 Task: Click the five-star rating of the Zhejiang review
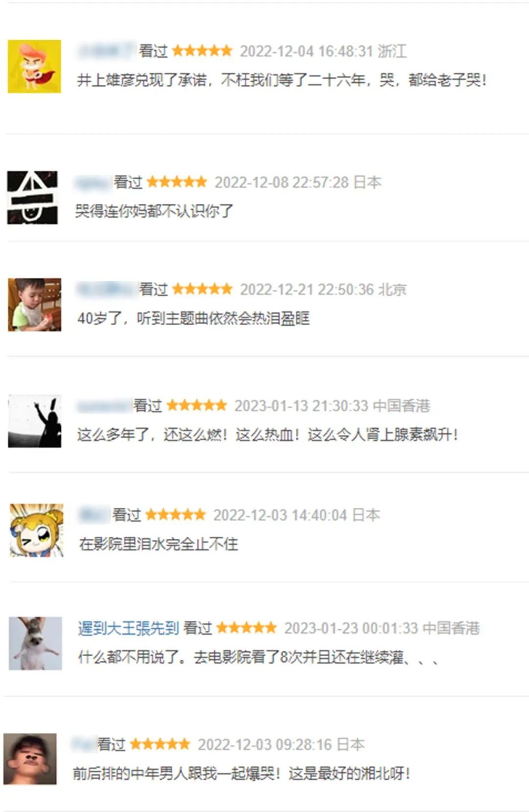[202, 50]
